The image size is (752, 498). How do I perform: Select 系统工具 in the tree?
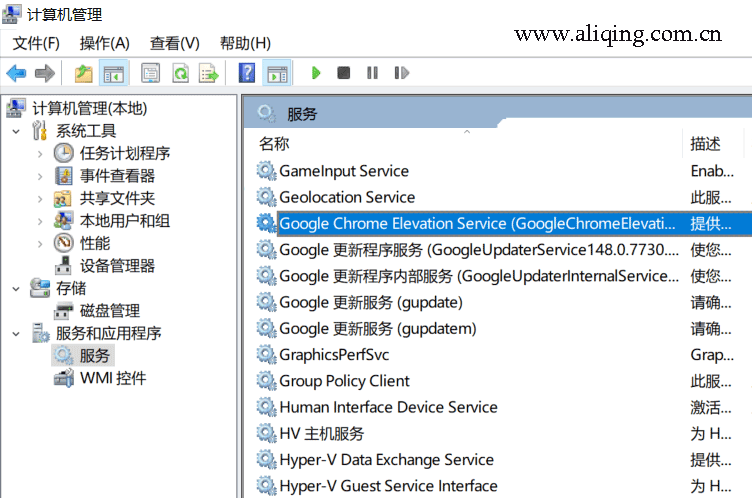pyautogui.click(x=86, y=131)
